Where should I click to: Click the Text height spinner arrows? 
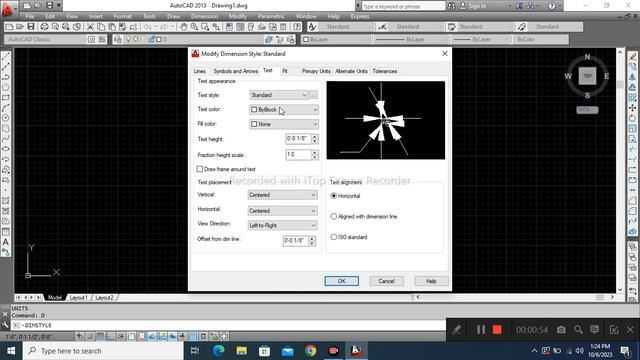click(315, 139)
